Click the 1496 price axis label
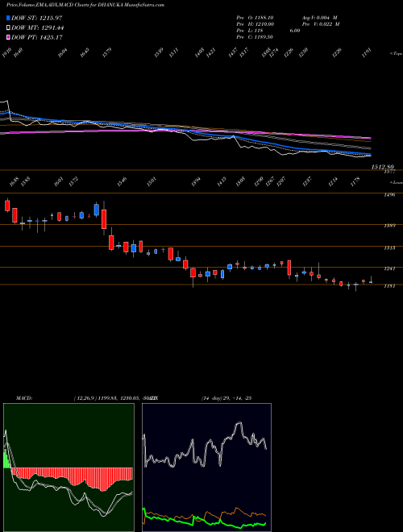Screen dimensions: 403x532 click(x=390, y=195)
